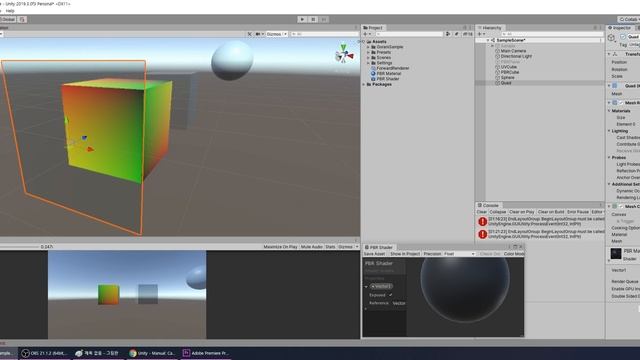
Task: Click the Play button in the toolbar
Action: (302, 19)
